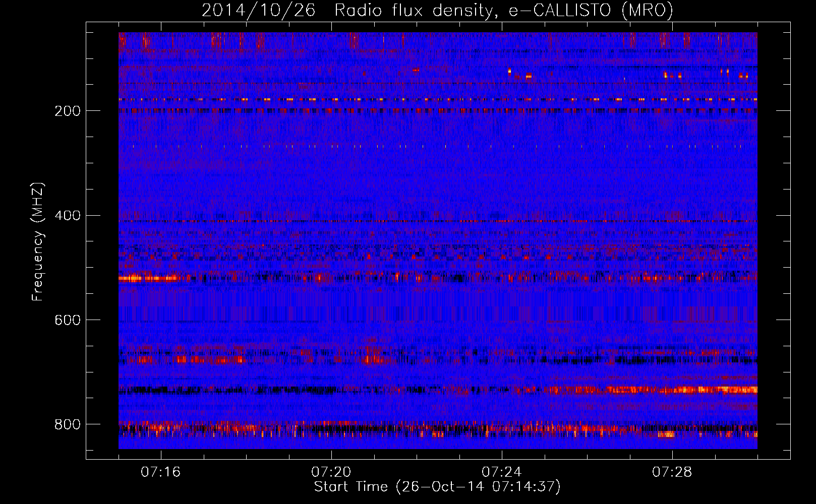Image resolution: width=816 pixels, height=504 pixels.
Task: Click the '07:16' time tick label
Action: pyautogui.click(x=160, y=472)
